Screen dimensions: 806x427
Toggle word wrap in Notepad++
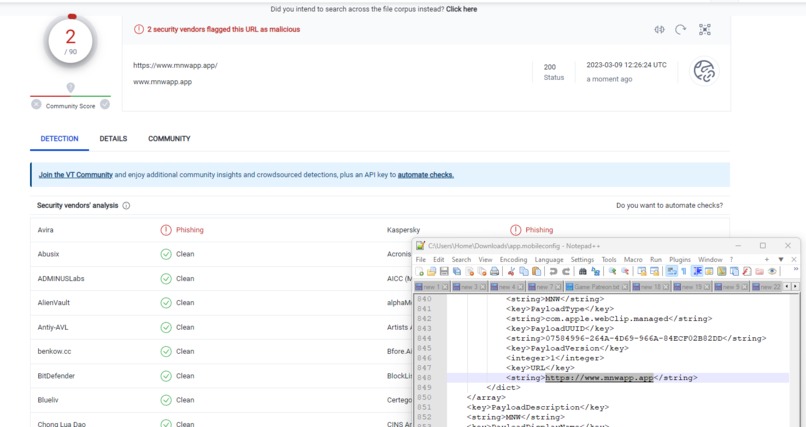point(671,271)
